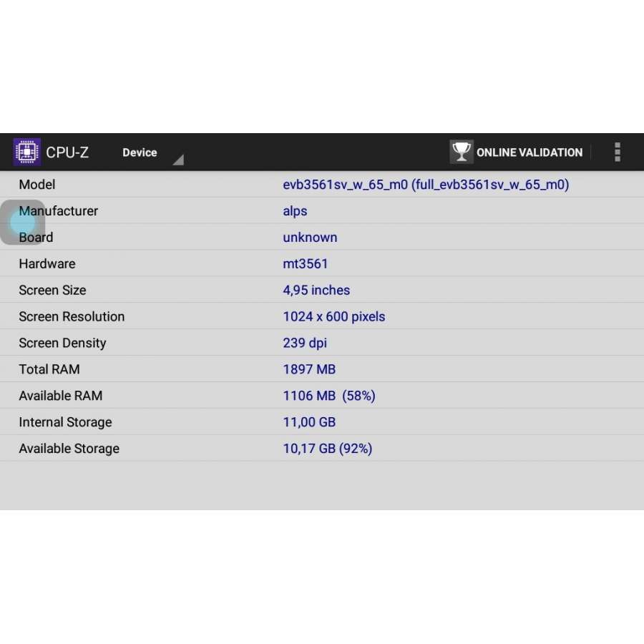Select the 4,95 inches value
This screenshot has height=644, width=644.
point(316,291)
